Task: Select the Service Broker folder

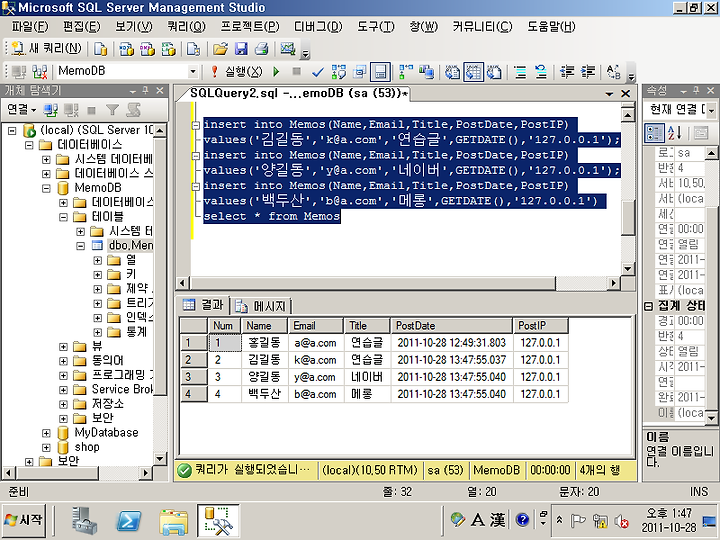Action: [123, 389]
